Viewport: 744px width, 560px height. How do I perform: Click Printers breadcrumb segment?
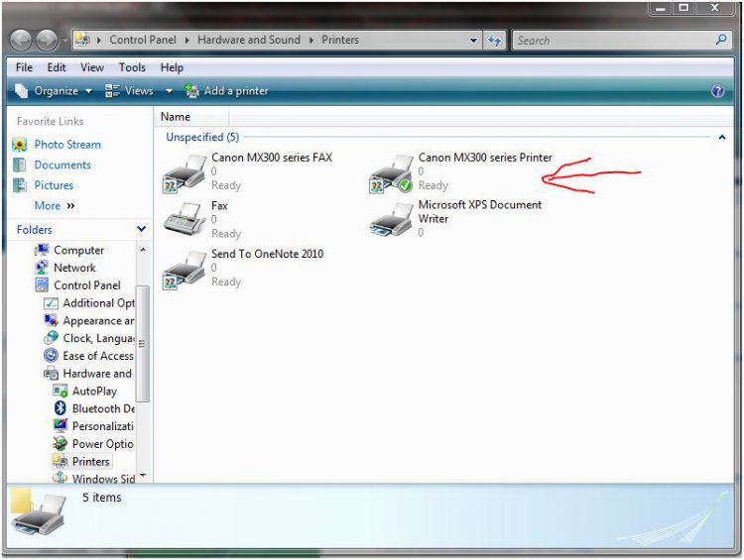(339, 40)
